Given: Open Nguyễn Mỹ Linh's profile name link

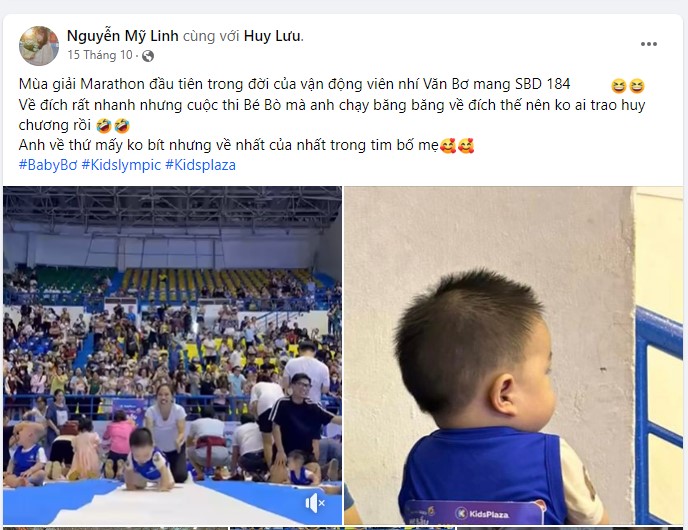Looking at the screenshot, I should click(122, 36).
